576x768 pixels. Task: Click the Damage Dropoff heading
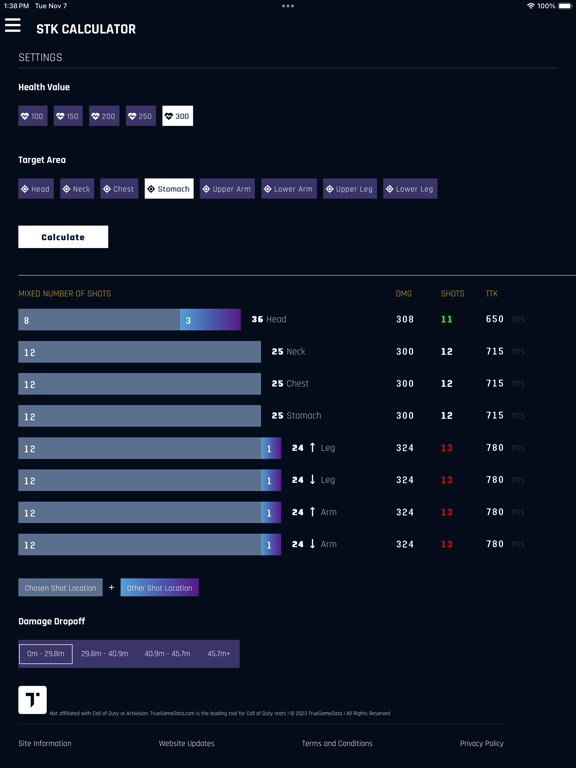coord(51,622)
